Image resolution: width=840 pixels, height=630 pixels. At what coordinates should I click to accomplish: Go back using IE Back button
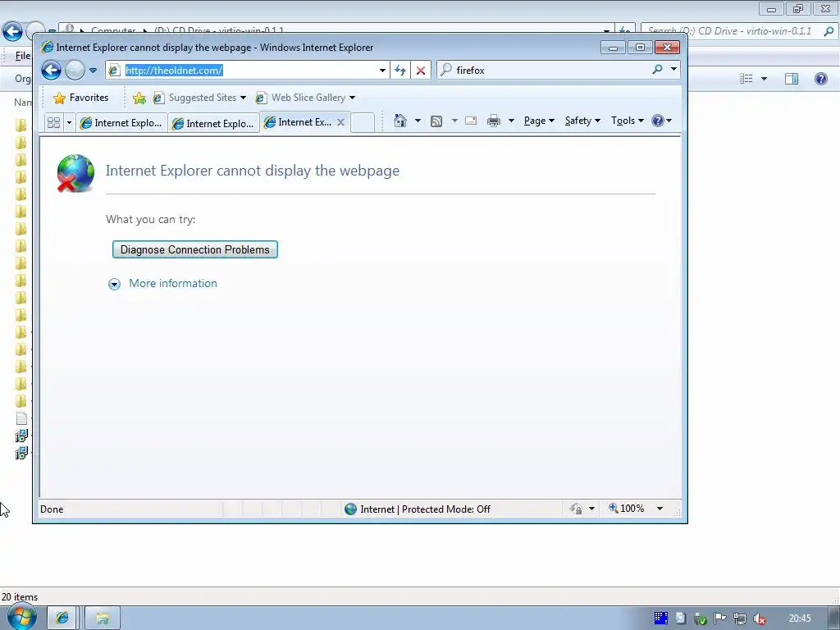pyautogui.click(x=51, y=71)
